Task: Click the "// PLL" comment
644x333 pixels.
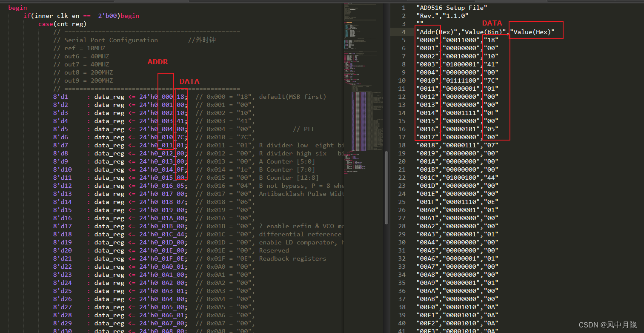Action: pyautogui.click(x=304, y=129)
